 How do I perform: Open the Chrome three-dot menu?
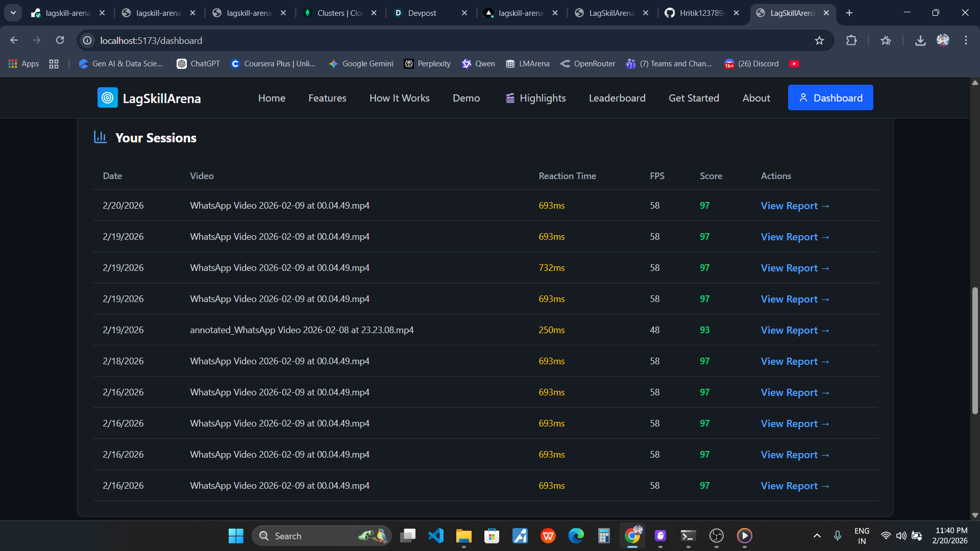coord(966,40)
